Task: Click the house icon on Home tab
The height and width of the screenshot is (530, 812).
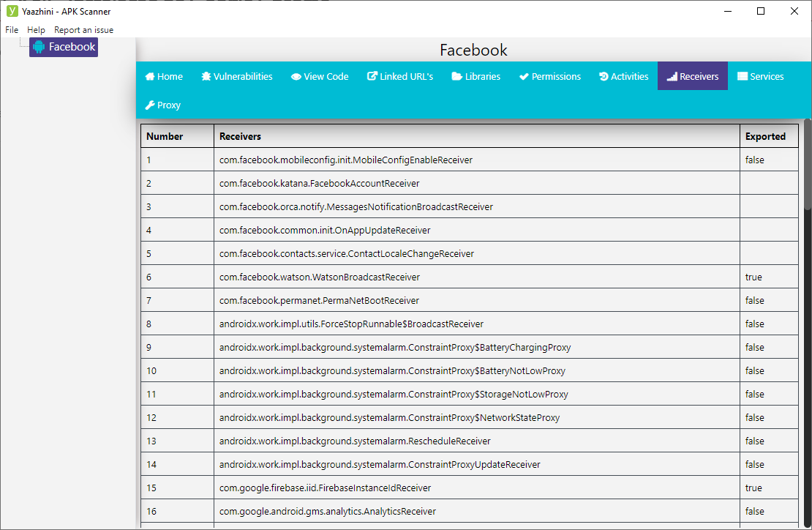Action: point(150,77)
